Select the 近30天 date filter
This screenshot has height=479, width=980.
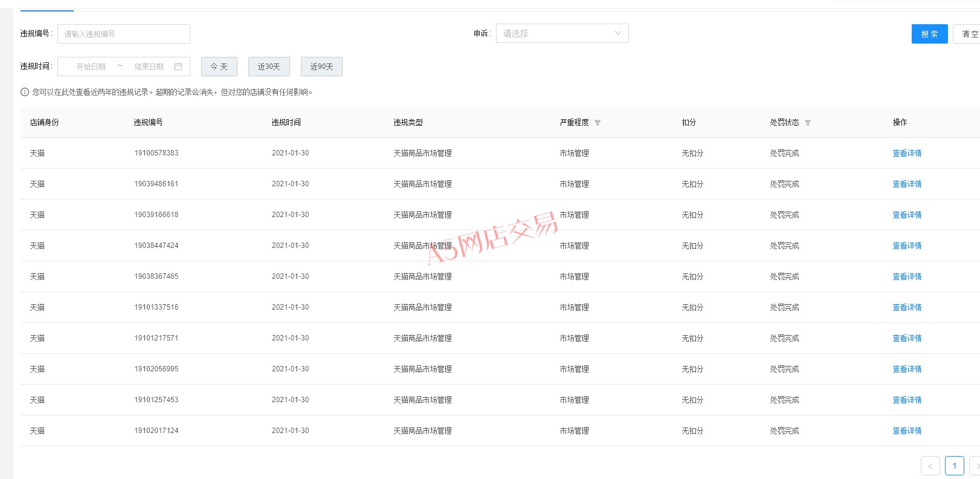coord(269,67)
